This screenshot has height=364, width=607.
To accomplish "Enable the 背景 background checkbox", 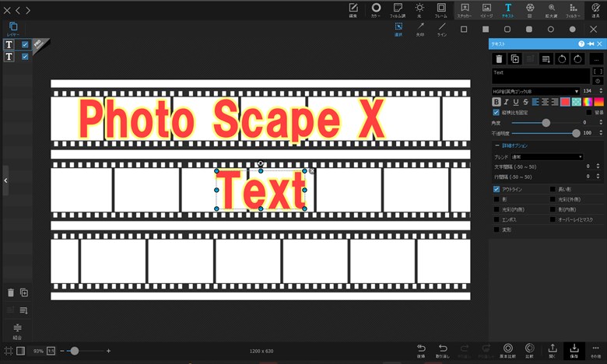I will point(589,112).
